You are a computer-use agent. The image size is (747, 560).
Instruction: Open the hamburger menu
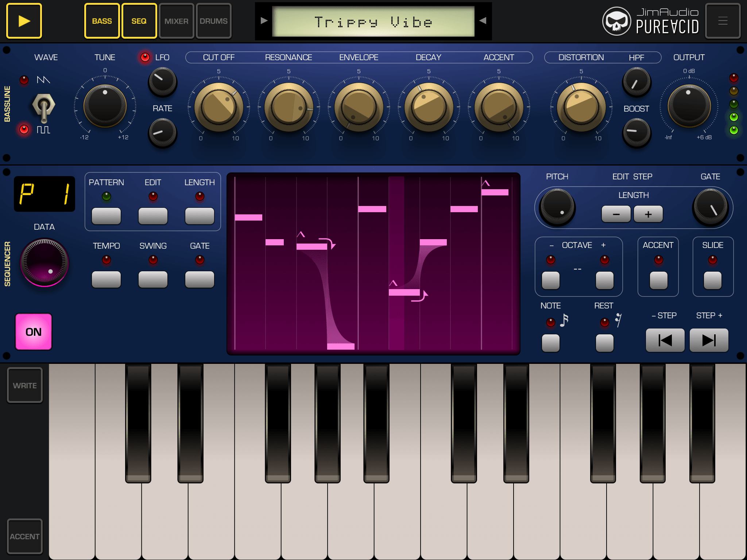[x=723, y=21]
